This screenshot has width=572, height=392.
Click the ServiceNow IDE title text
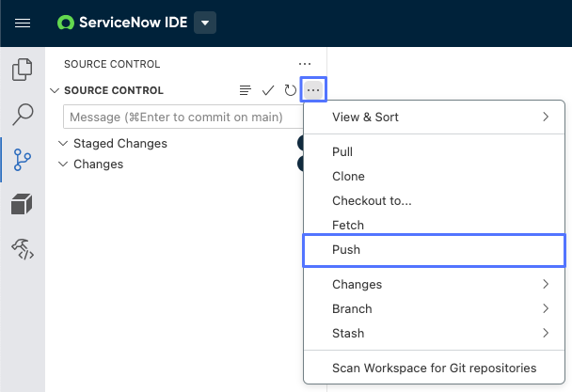pyautogui.click(x=134, y=23)
